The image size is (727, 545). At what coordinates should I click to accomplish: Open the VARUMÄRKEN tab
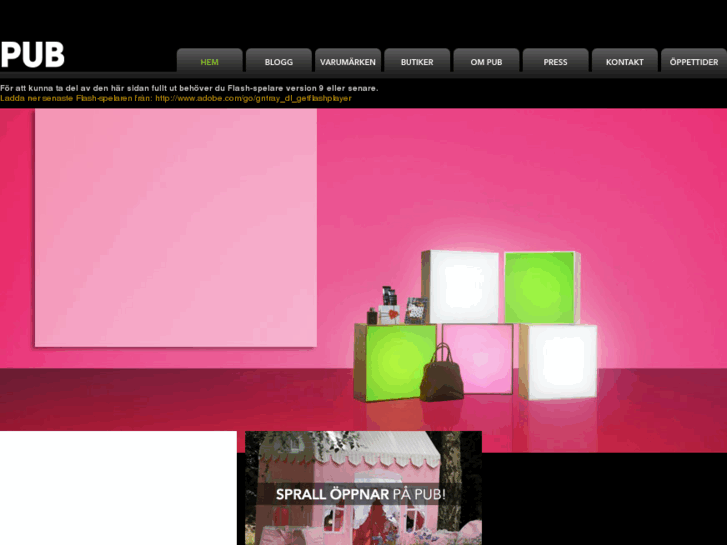[348, 61]
